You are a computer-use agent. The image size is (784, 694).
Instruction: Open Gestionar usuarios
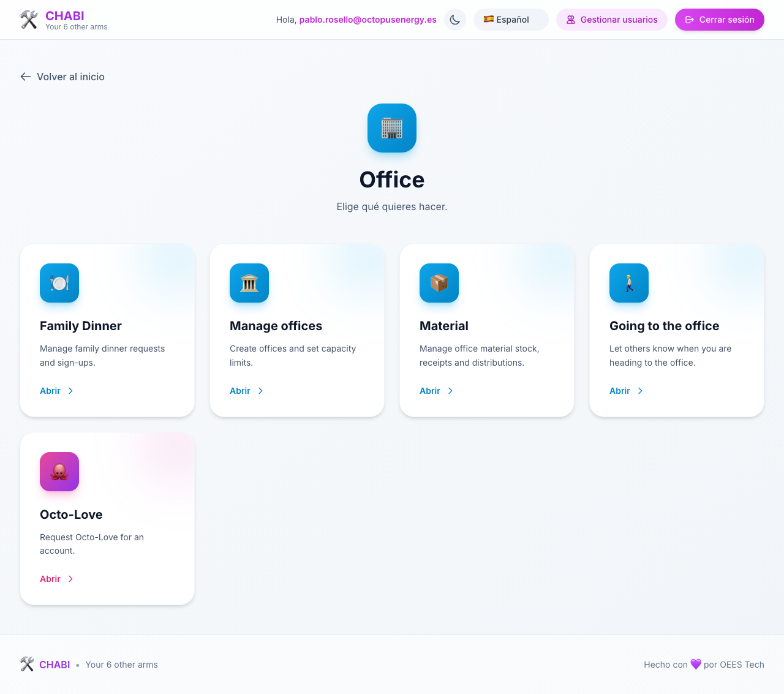click(612, 20)
